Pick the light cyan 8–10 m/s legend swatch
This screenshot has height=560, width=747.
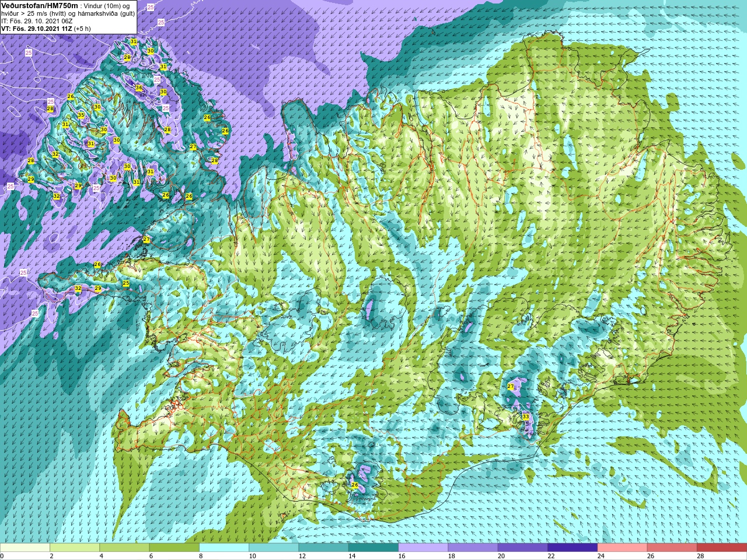[x=224, y=548]
